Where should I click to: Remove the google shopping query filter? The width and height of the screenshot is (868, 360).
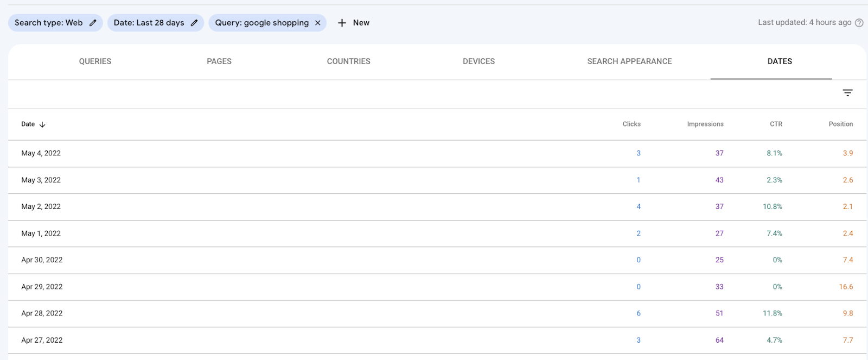pyautogui.click(x=318, y=23)
